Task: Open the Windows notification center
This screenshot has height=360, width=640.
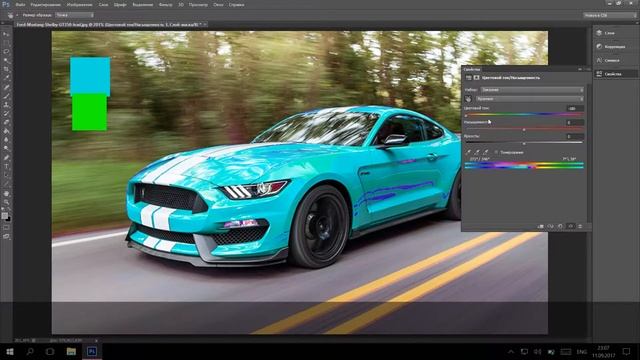Action: 627,351
